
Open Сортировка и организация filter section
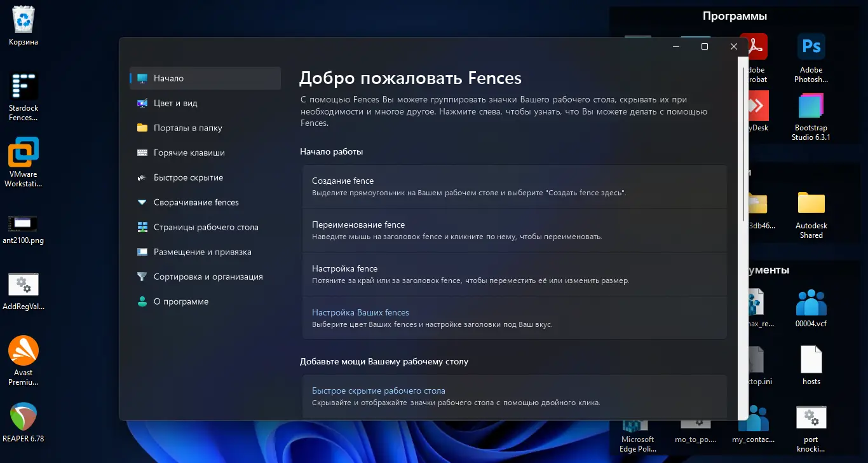(205, 277)
